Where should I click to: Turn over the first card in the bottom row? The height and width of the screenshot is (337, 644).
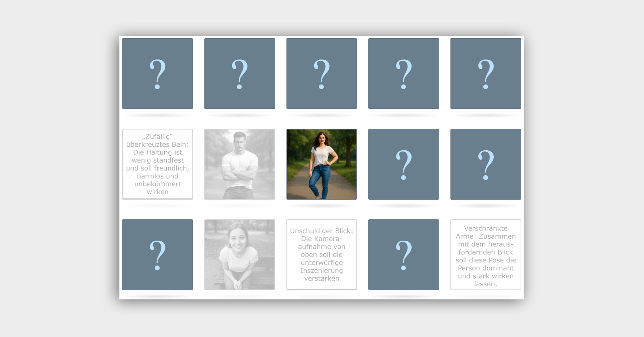point(157,255)
